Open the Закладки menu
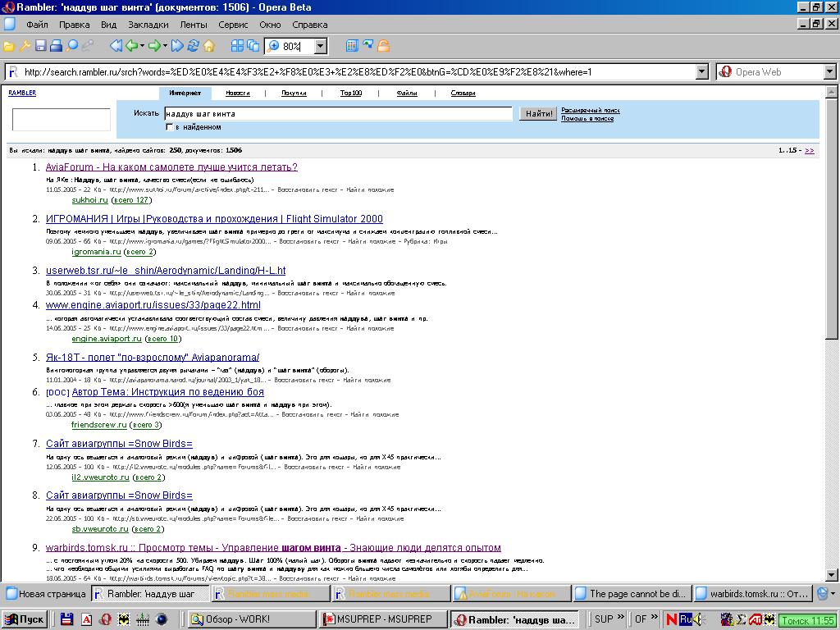The image size is (840, 630). pyautogui.click(x=148, y=25)
